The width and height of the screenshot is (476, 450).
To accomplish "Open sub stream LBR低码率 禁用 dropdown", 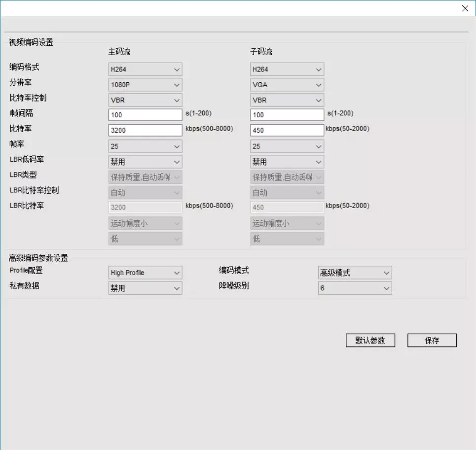I will pos(287,162).
